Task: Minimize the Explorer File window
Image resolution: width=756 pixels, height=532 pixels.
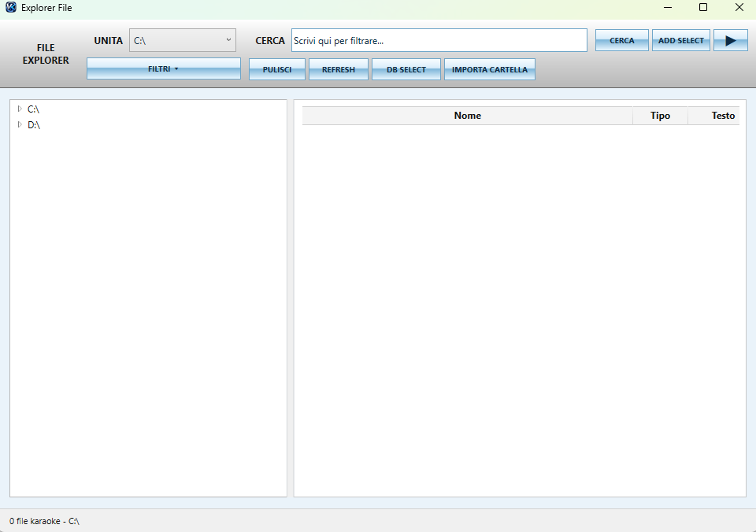Action: [668, 7]
